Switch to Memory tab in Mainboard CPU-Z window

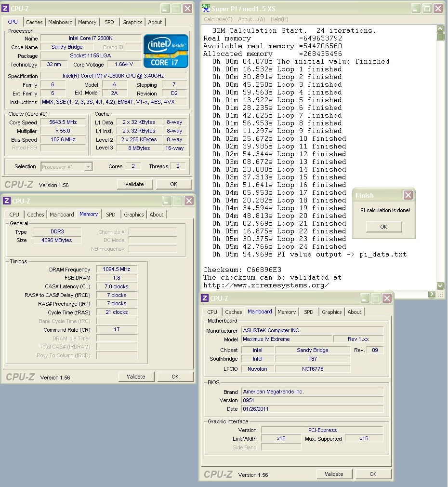click(287, 312)
